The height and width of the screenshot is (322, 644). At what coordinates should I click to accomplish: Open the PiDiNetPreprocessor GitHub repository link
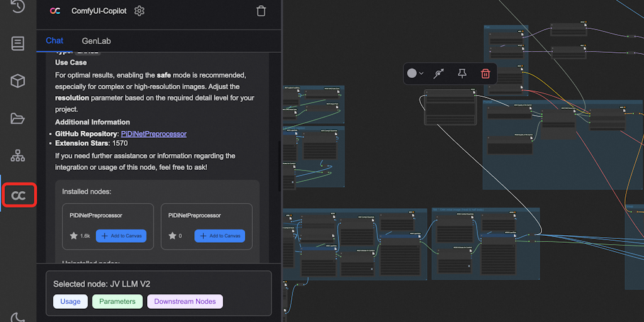(153, 134)
